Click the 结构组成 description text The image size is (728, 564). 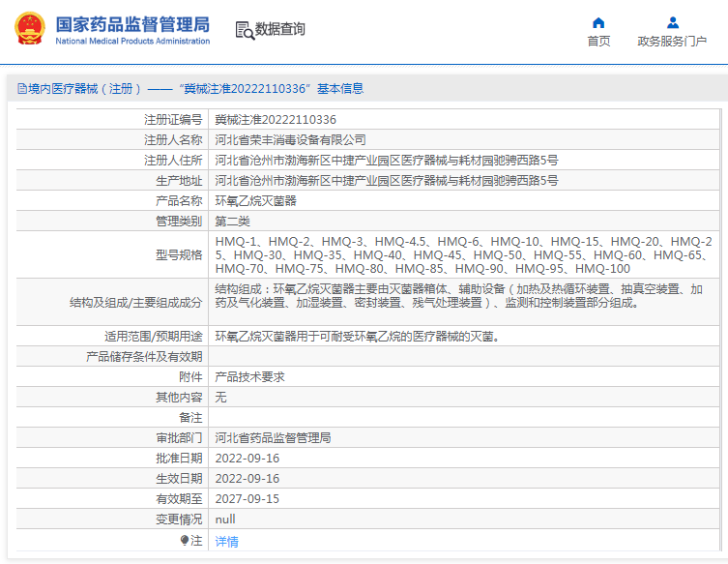coord(458,296)
